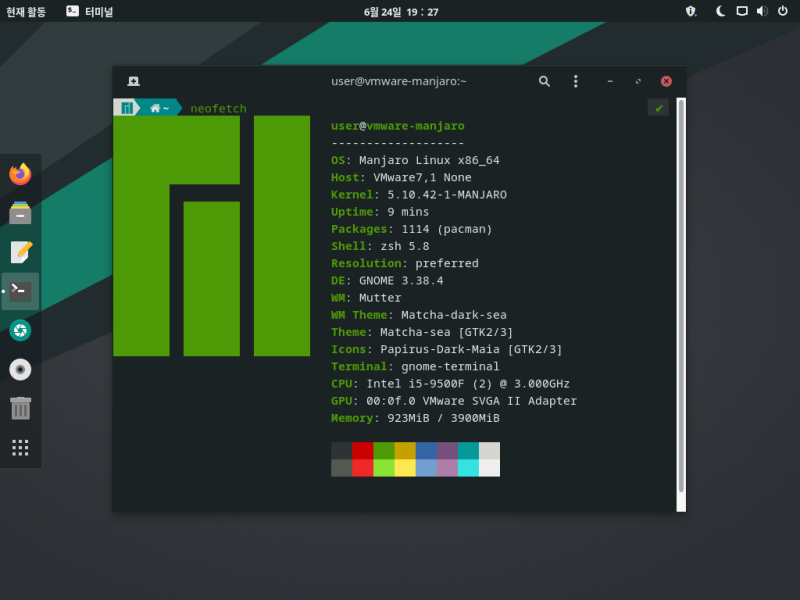The height and width of the screenshot is (600, 800).
Task: Open the power menu icon
Action: (x=783, y=11)
